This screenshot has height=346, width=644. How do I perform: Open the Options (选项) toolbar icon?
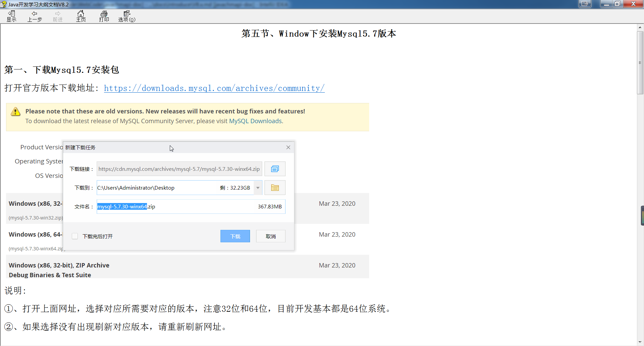(127, 16)
